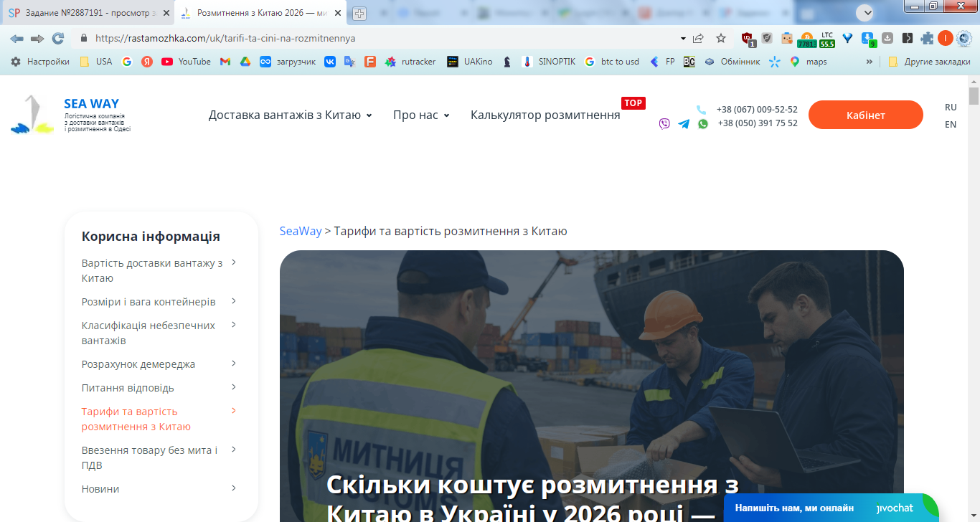Open the rutracker bookmark

410,62
